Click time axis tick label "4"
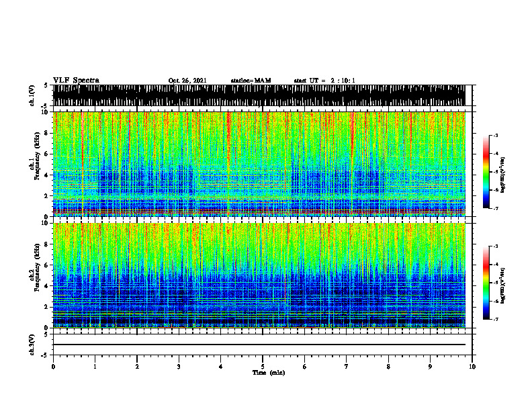The width and height of the screenshot is (532, 411). click(x=221, y=367)
